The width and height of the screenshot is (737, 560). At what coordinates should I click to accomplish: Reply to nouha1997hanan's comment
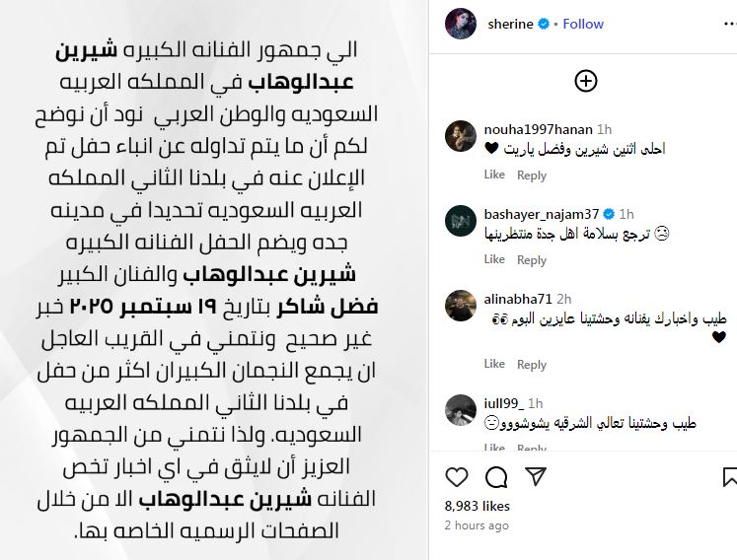pos(532,175)
